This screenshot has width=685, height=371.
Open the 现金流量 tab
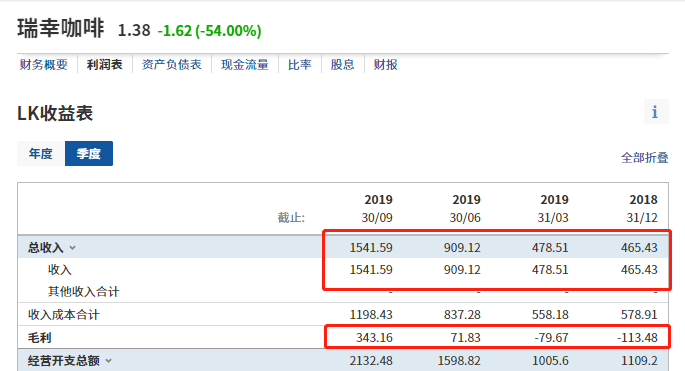tap(245, 65)
